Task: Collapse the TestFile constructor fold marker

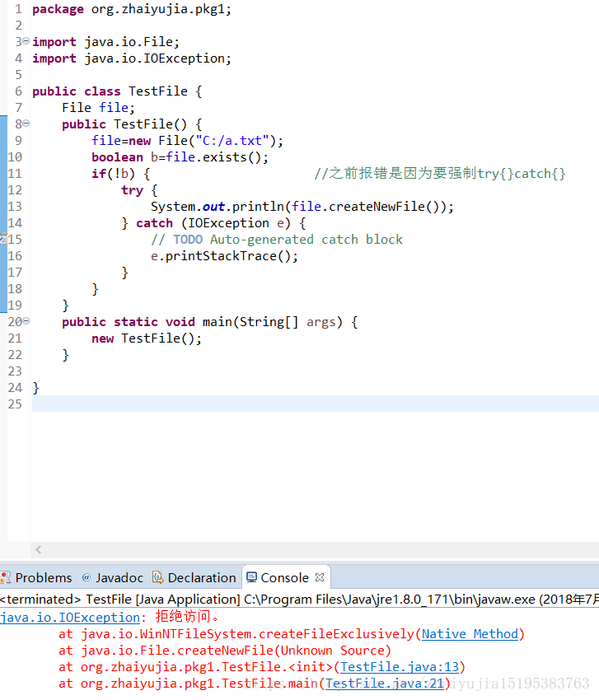Action: click(x=26, y=124)
